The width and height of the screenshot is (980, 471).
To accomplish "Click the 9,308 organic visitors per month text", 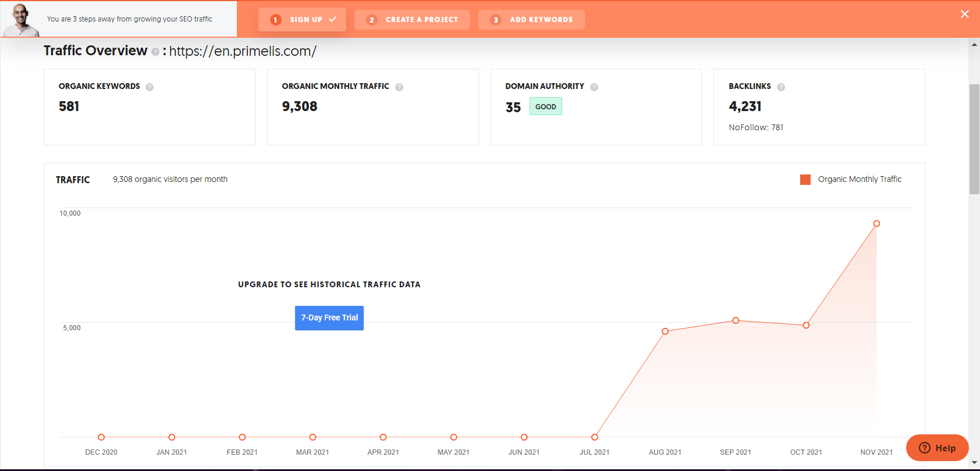I will click(170, 179).
